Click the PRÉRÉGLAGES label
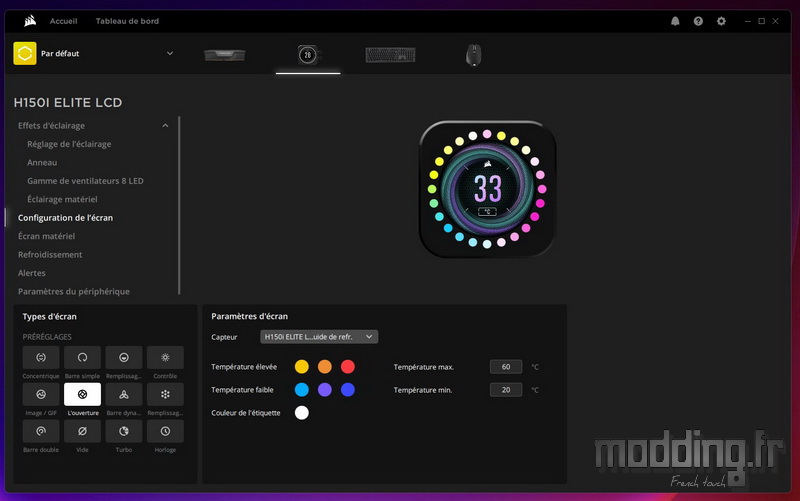Viewport: 800px width, 501px height. (47, 337)
